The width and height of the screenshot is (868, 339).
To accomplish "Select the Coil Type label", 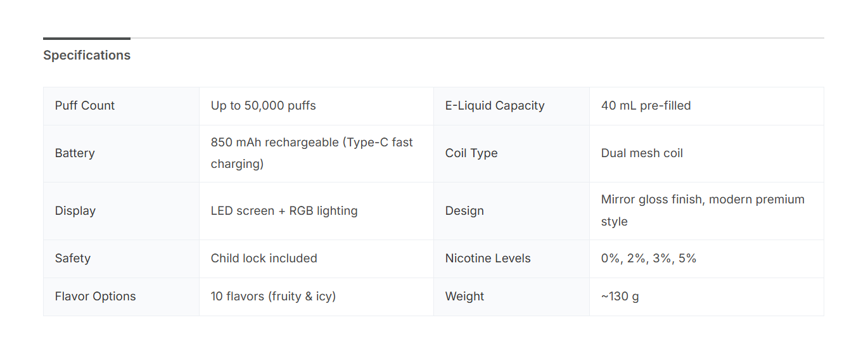I will point(471,153).
